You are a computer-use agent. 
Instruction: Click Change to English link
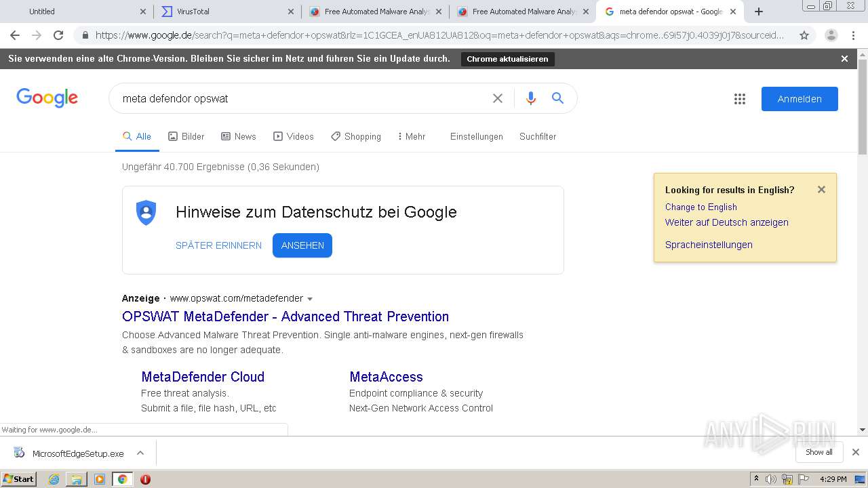coord(701,207)
